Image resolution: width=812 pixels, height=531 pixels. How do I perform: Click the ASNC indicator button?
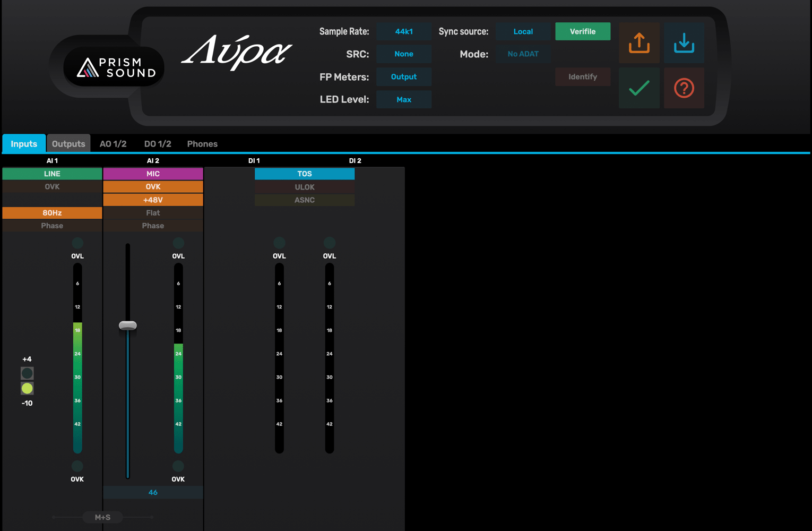click(x=305, y=200)
